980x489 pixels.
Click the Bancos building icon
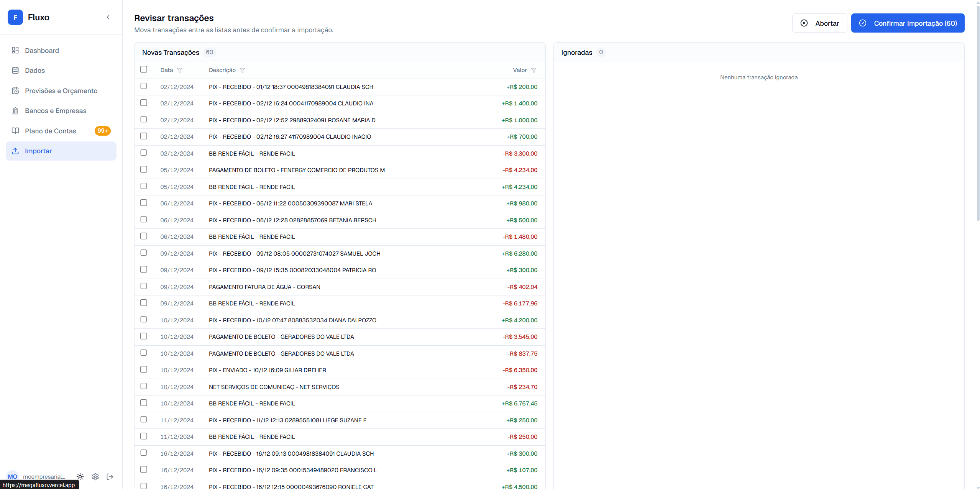(15, 111)
